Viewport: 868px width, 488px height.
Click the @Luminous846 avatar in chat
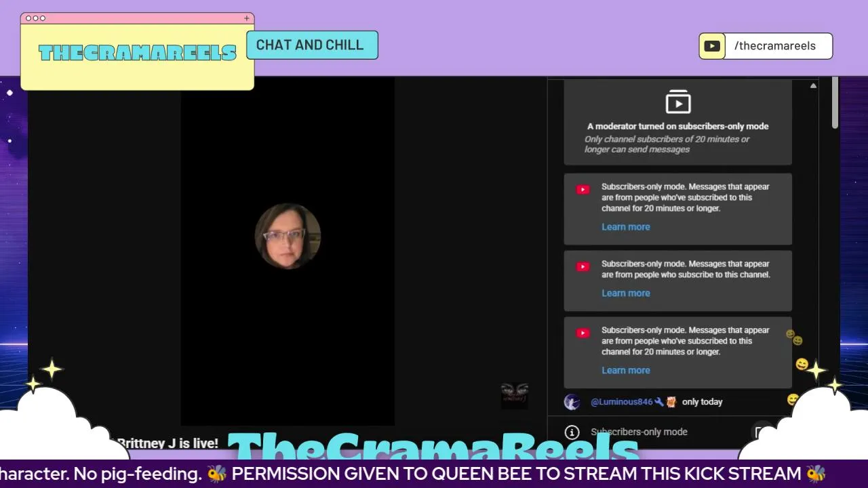click(x=572, y=402)
